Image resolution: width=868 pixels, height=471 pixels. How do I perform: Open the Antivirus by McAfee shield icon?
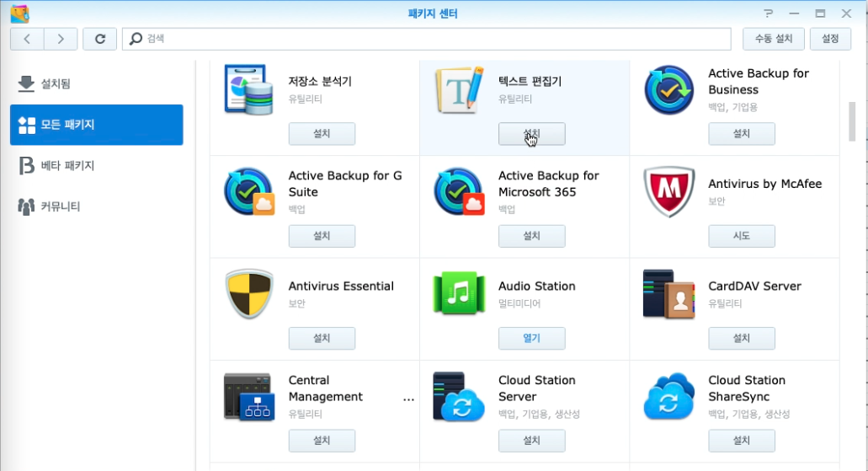click(668, 192)
